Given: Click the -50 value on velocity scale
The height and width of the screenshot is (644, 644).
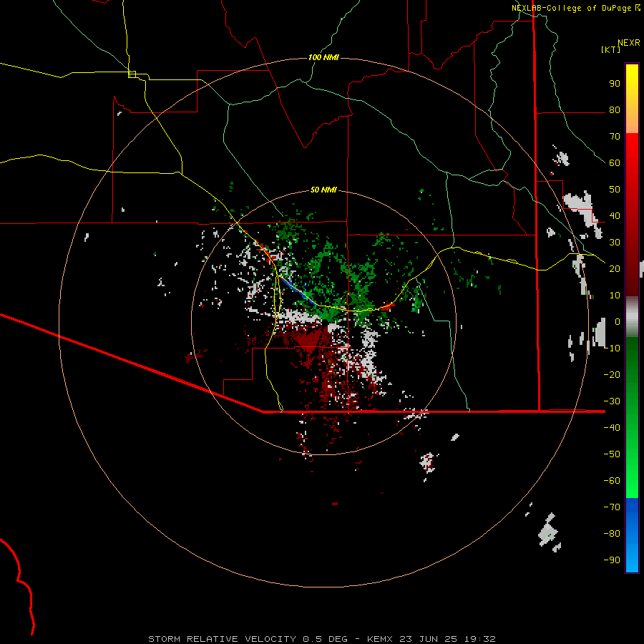Looking at the screenshot, I should [x=612, y=454].
